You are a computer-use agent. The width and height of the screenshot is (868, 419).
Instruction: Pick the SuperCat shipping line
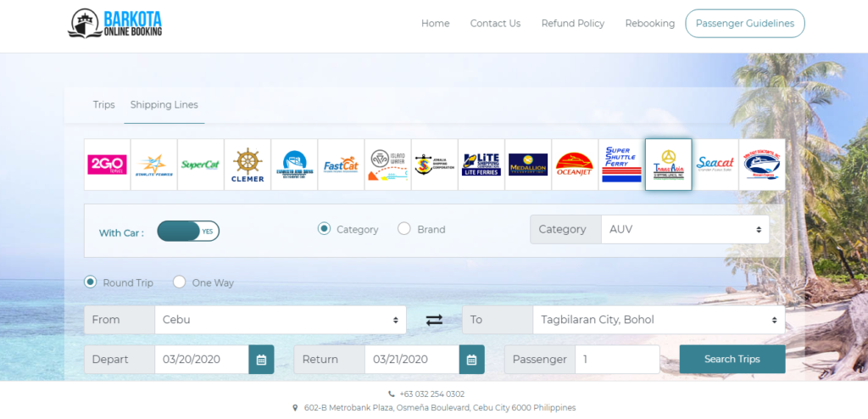(200, 165)
